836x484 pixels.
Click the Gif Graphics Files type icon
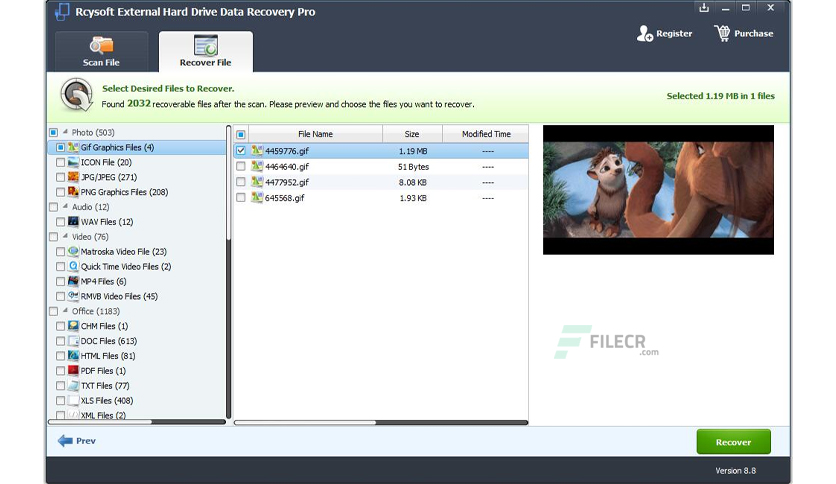pos(73,147)
